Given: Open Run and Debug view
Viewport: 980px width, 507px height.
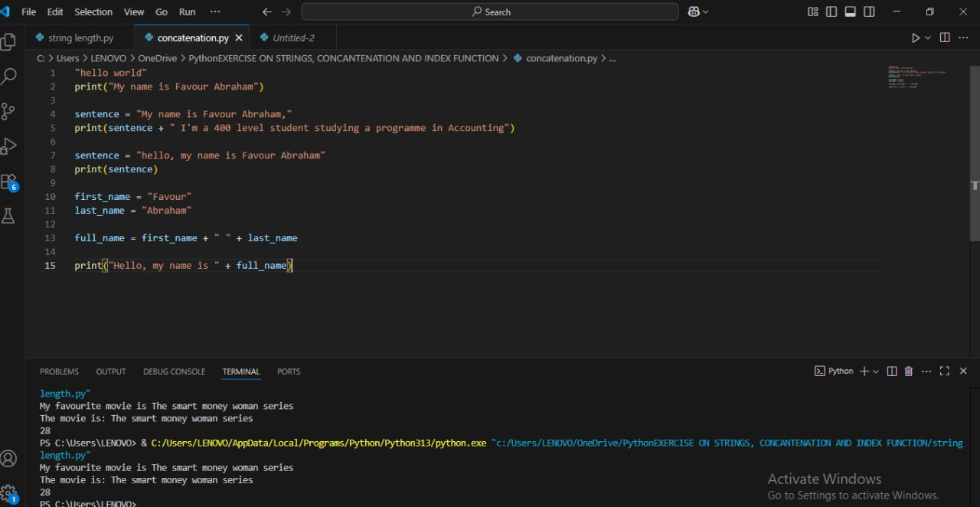Looking at the screenshot, I should coord(8,146).
